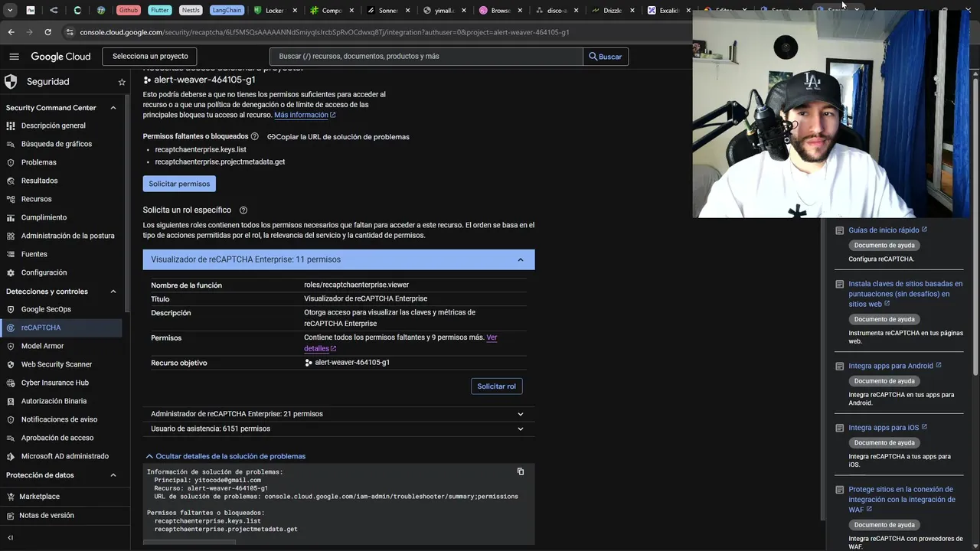
Task: Open the Descripción general sidebar item
Action: [61, 126]
